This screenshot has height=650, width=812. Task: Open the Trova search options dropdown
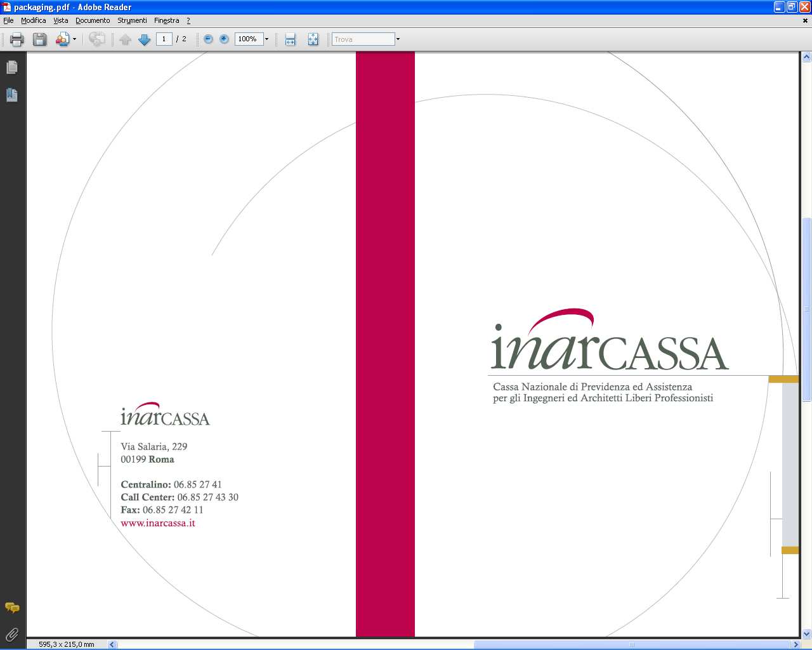coord(398,39)
